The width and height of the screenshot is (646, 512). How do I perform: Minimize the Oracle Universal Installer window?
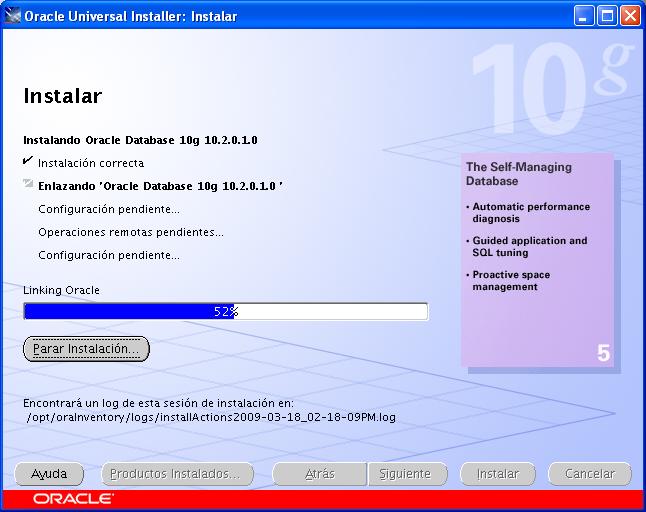(x=583, y=16)
